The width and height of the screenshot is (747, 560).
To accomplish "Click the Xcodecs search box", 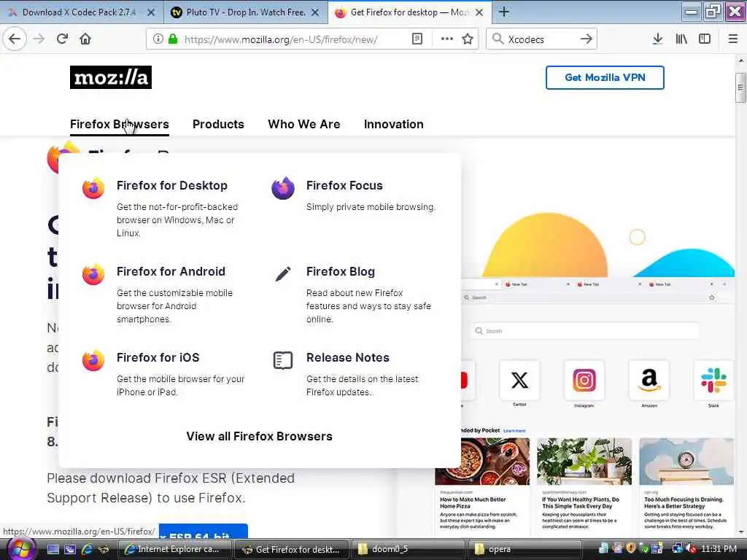I will coord(541,39).
